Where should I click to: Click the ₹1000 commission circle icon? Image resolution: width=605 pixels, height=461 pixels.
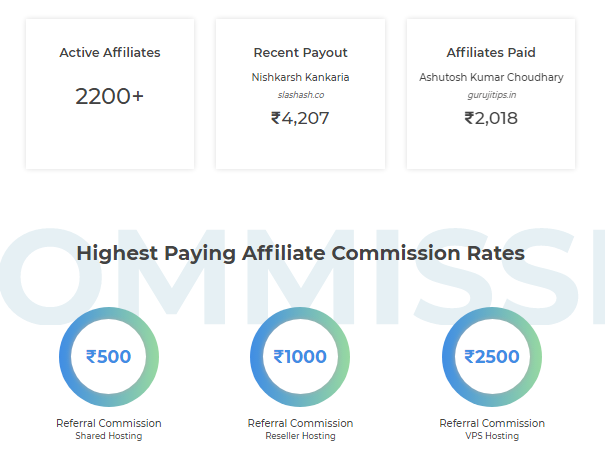click(x=300, y=357)
